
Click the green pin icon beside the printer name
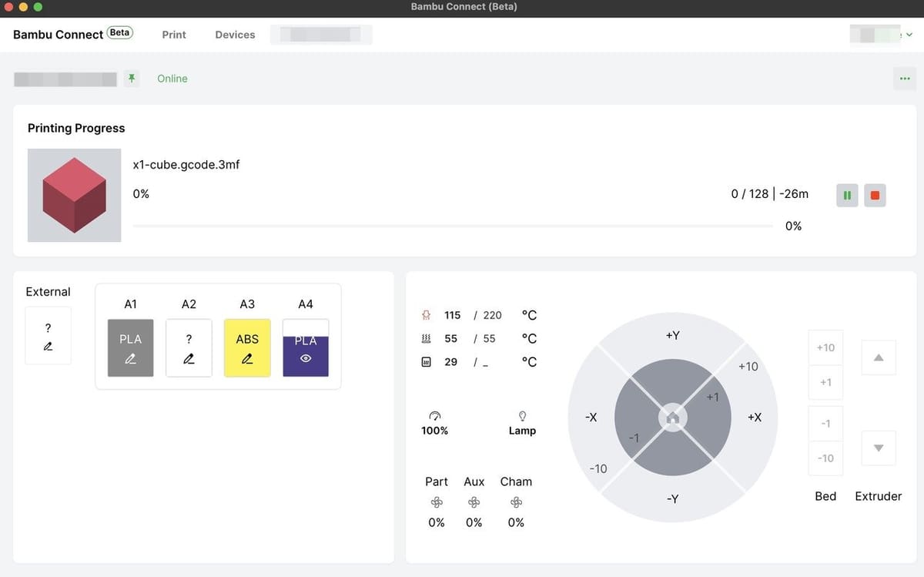(x=132, y=79)
